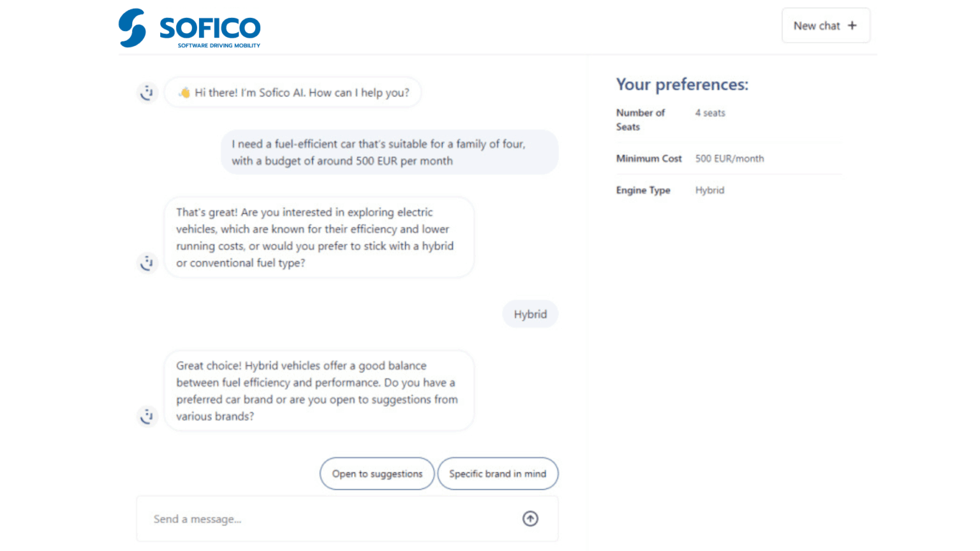Click the electric vehicles question bubble
Viewport: 980px width, 551px height.
click(319, 237)
